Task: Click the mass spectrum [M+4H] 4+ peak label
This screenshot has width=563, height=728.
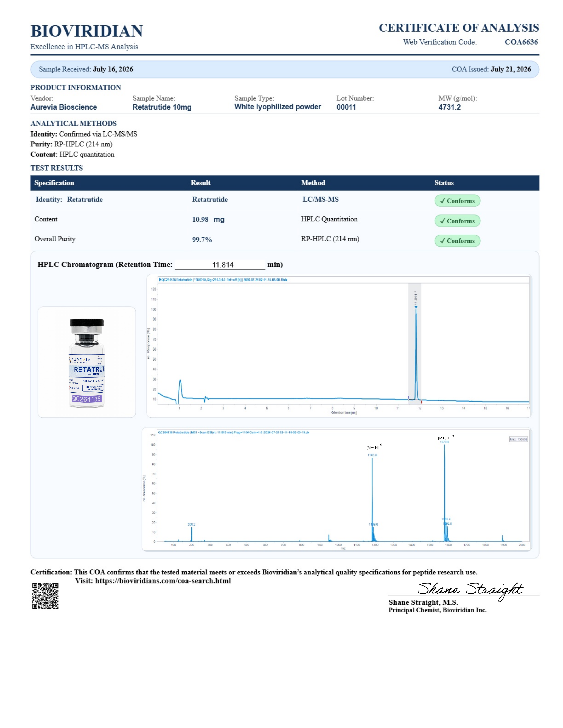Action: [x=375, y=447]
